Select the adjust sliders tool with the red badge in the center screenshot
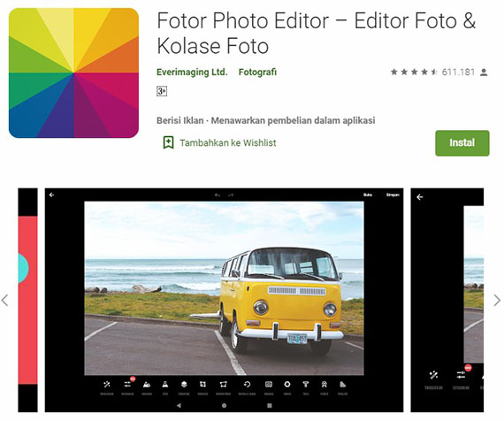The image size is (504, 421). [127, 387]
